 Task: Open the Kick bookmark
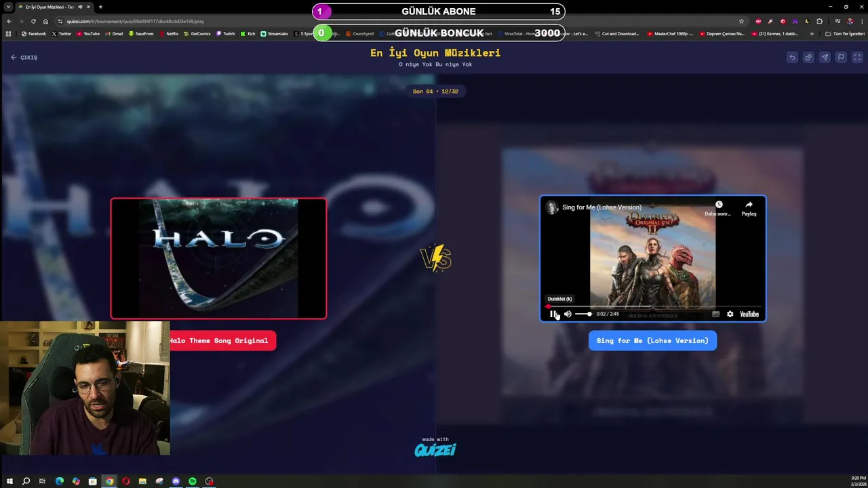pos(248,33)
